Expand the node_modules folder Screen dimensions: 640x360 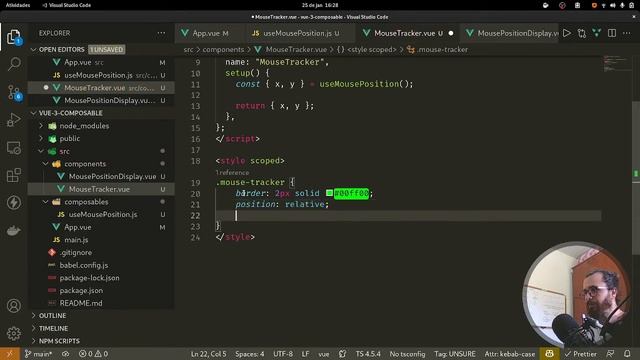tap(41, 126)
